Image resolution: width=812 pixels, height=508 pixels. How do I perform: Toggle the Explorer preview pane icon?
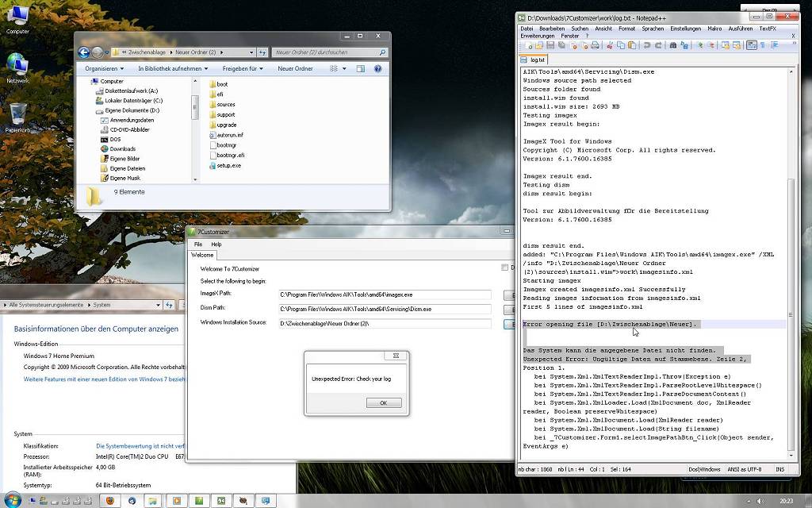[361, 68]
